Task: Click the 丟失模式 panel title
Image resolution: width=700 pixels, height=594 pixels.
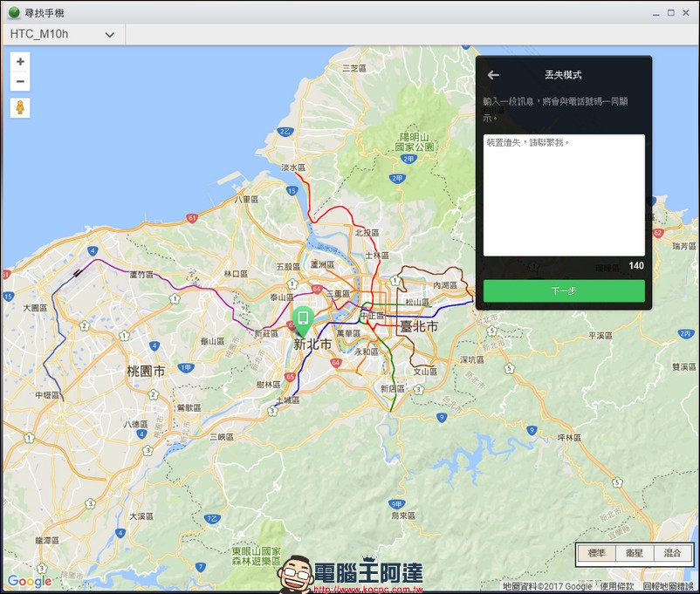Action: coord(563,75)
